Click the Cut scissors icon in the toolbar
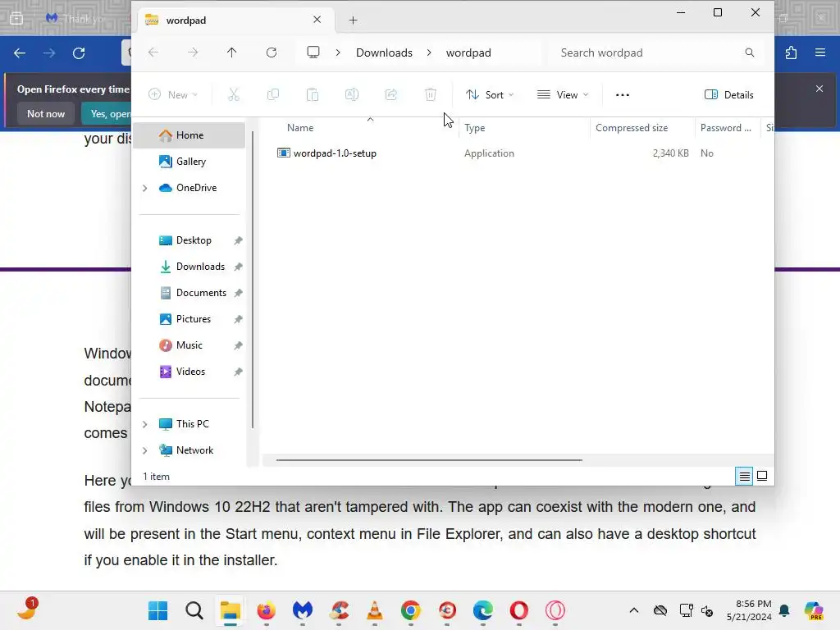Screen dimensions: 840x630 click(234, 95)
